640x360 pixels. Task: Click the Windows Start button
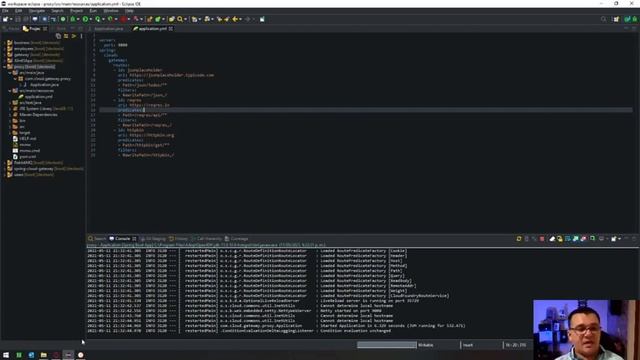coord(6,355)
